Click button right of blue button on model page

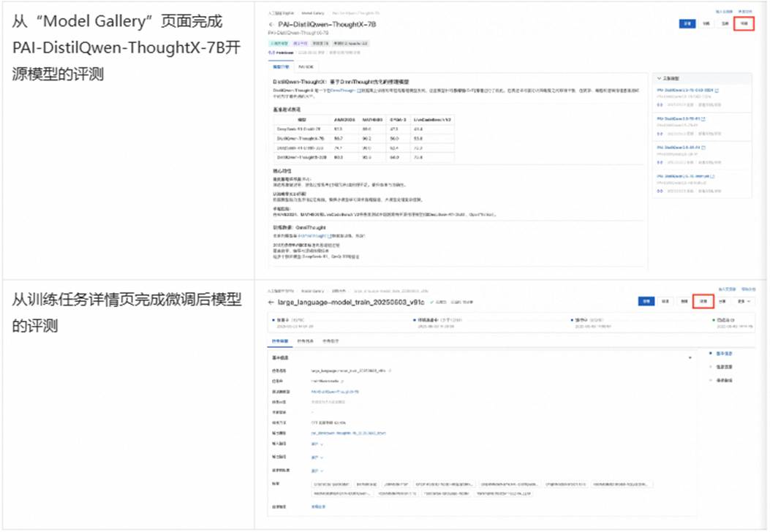[706, 23]
